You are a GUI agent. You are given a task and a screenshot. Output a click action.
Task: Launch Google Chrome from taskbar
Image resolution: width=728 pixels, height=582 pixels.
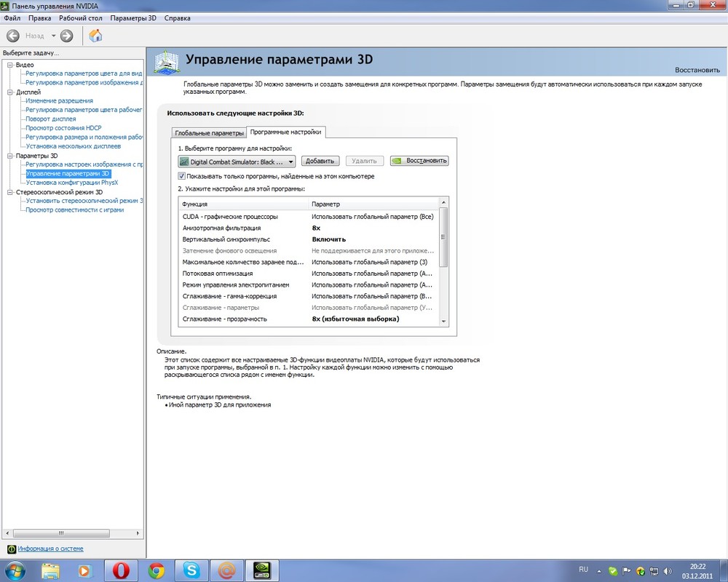(157, 571)
